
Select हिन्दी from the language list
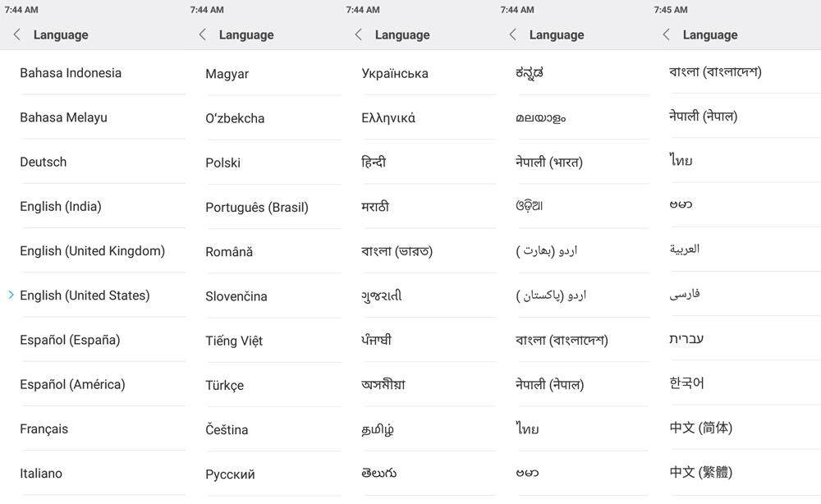[374, 162]
